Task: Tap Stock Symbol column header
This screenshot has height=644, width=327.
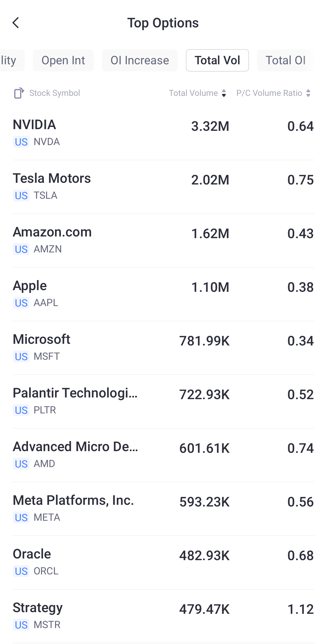Action: tap(55, 93)
